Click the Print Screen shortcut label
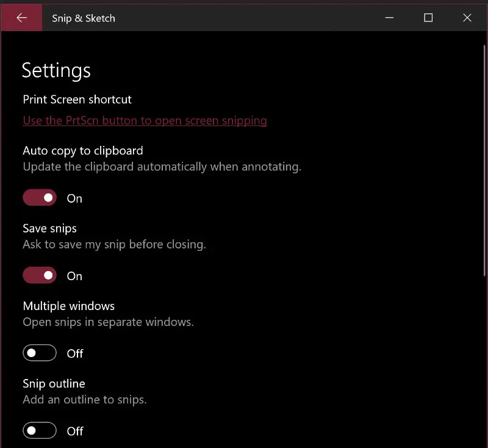The width and height of the screenshot is (488, 448). click(x=77, y=99)
